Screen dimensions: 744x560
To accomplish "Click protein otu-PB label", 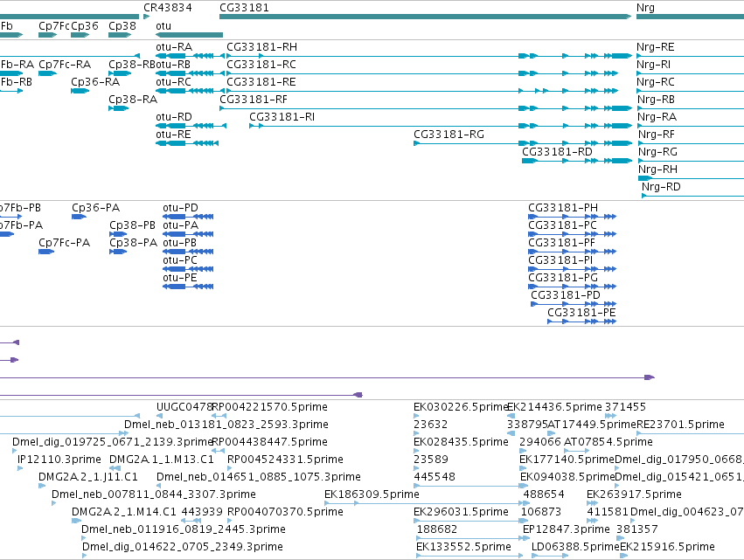I will (x=179, y=243).
